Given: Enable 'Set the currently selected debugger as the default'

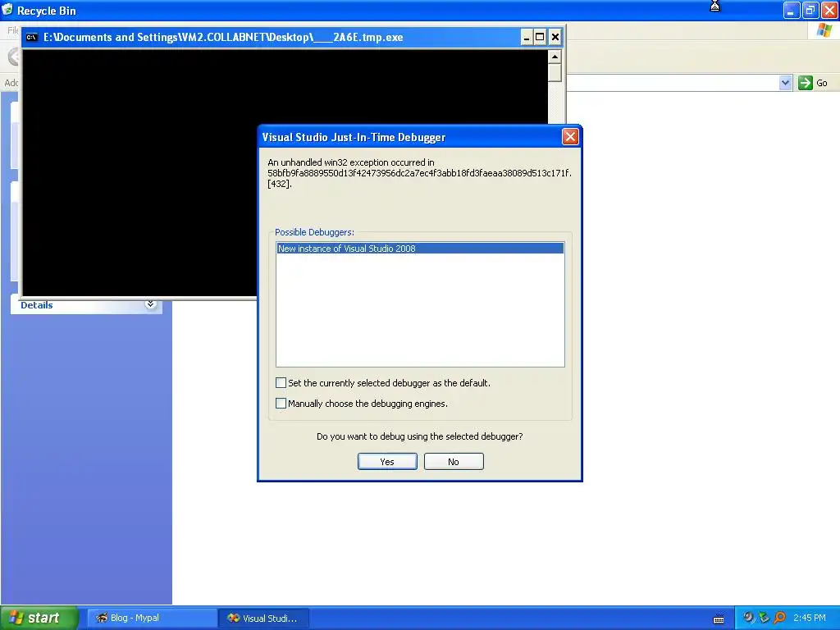Looking at the screenshot, I should point(281,382).
